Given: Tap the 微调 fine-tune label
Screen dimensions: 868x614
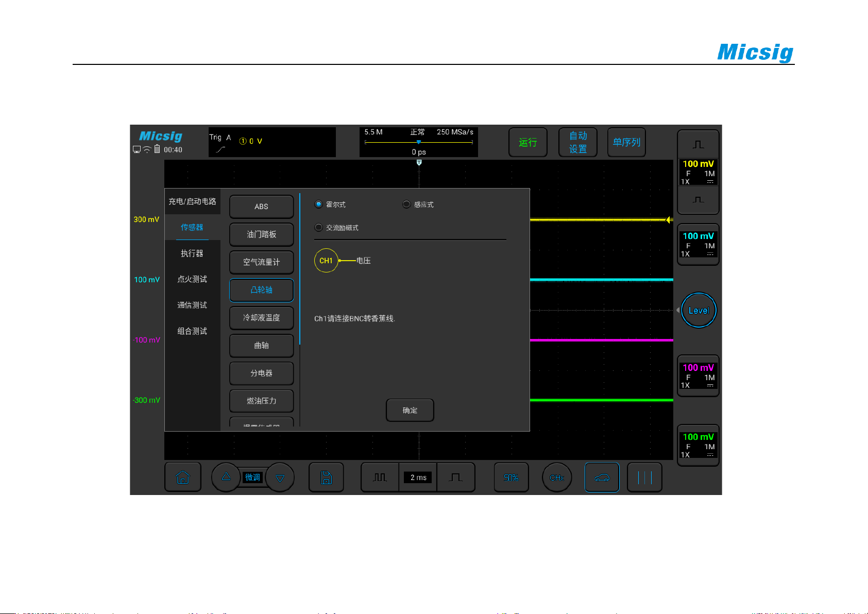Looking at the screenshot, I should click(x=252, y=477).
